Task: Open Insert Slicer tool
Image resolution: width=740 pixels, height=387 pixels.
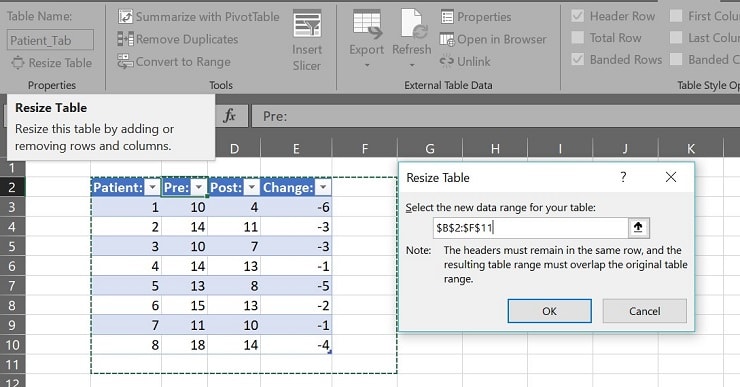Action: click(x=307, y=41)
